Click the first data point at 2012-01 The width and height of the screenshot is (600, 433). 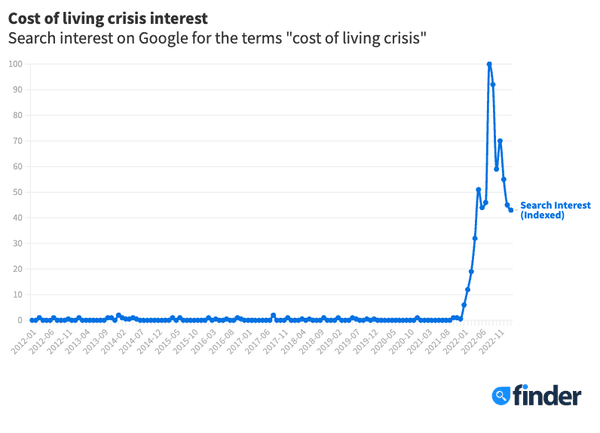pos(32,320)
